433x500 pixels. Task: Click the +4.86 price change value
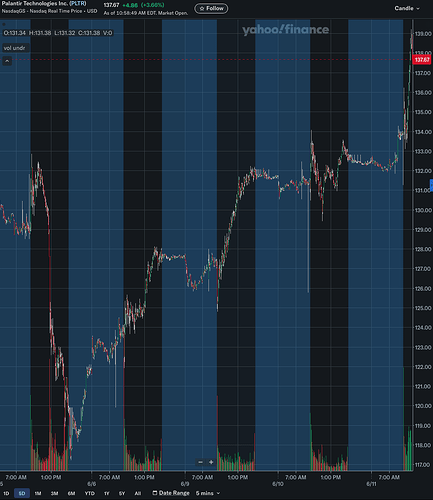pyautogui.click(x=130, y=5)
